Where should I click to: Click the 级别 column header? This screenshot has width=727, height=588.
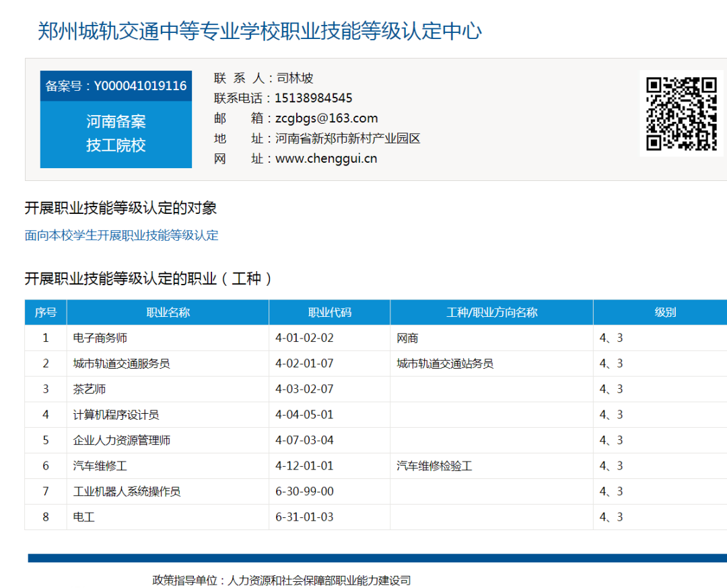pyautogui.click(x=665, y=312)
